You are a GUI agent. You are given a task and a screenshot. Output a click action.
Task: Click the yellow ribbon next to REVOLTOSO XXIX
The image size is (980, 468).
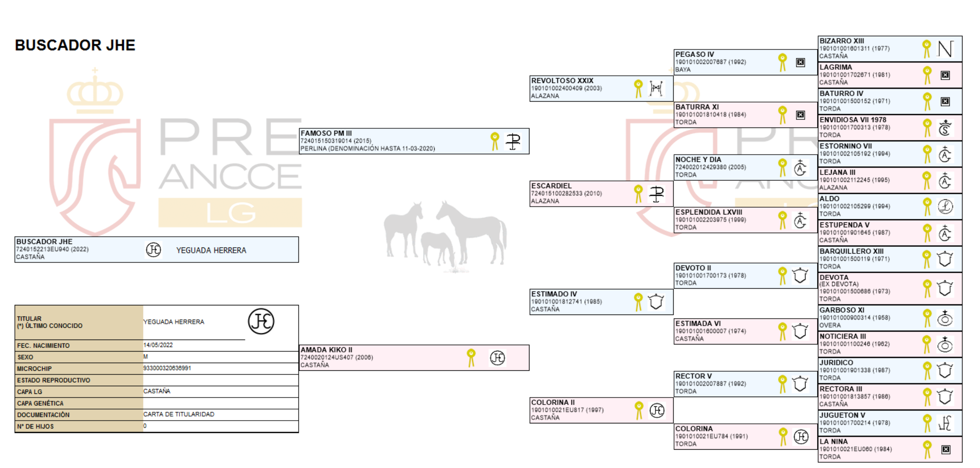tap(638, 88)
